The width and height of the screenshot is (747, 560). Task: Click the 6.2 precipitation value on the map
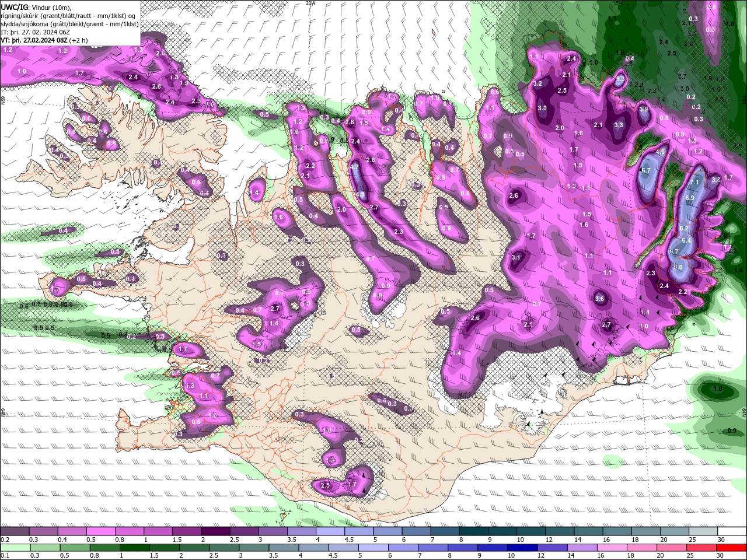685,228
